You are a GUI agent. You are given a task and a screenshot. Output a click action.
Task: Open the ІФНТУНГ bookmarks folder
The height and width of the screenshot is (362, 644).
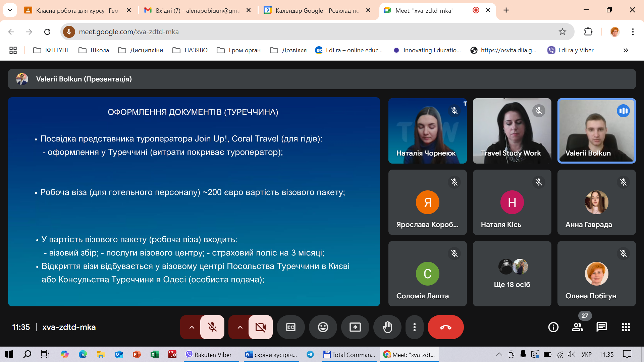tap(51, 50)
